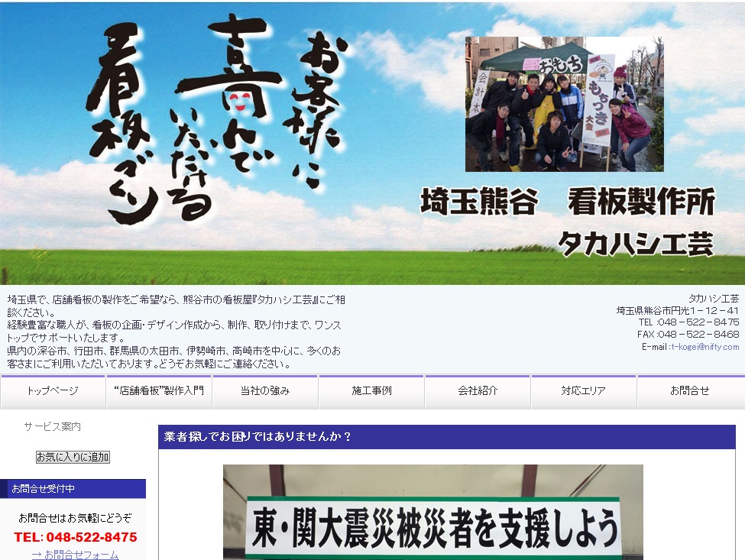The height and width of the screenshot is (560, 745).
Task: Click the 対応エリア navigation item
Action: pyautogui.click(x=584, y=390)
